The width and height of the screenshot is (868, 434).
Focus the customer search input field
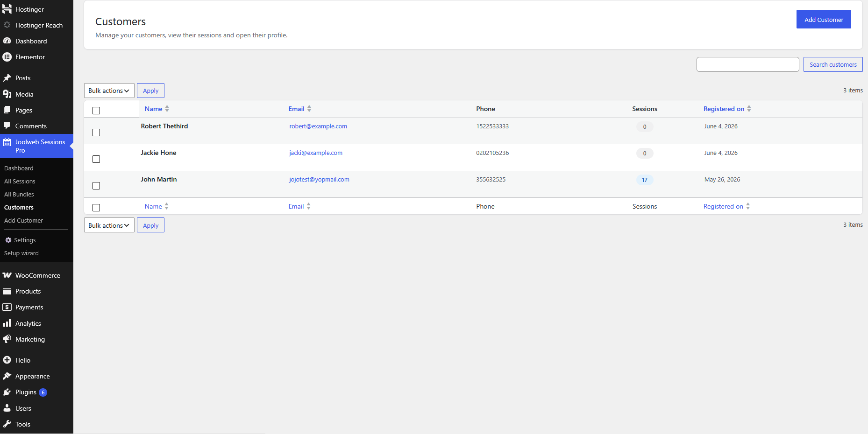(x=747, y=64)
